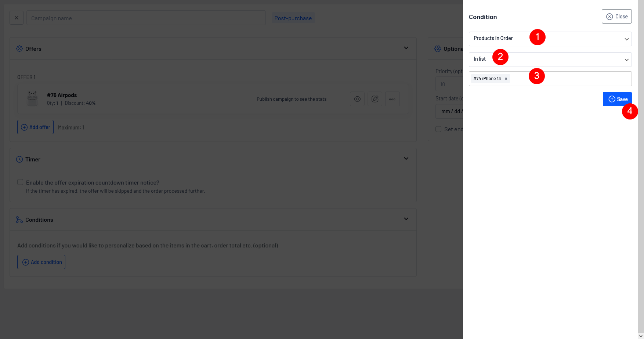Click the Campaign name input field
This screenshot has width=644, height=339.
146,18
